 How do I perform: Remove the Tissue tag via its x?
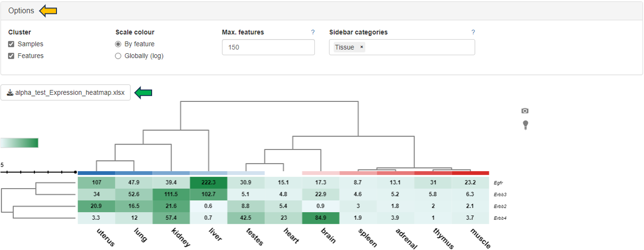[361, 47]
